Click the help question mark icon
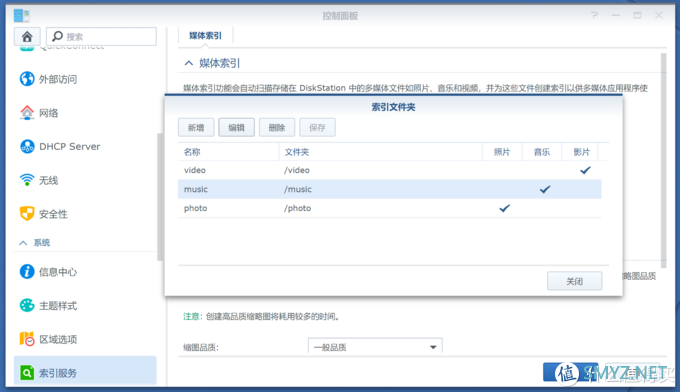The image size is (680, 392). 594,15
